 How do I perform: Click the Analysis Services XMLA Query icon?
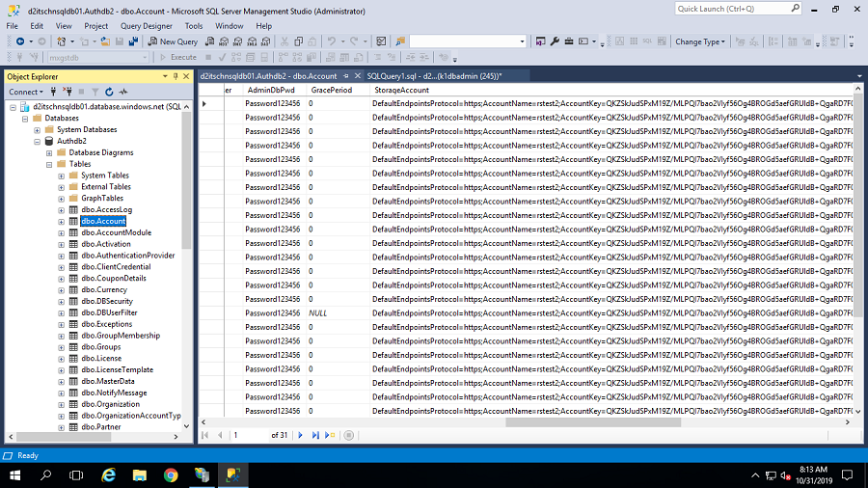(252, 41)
